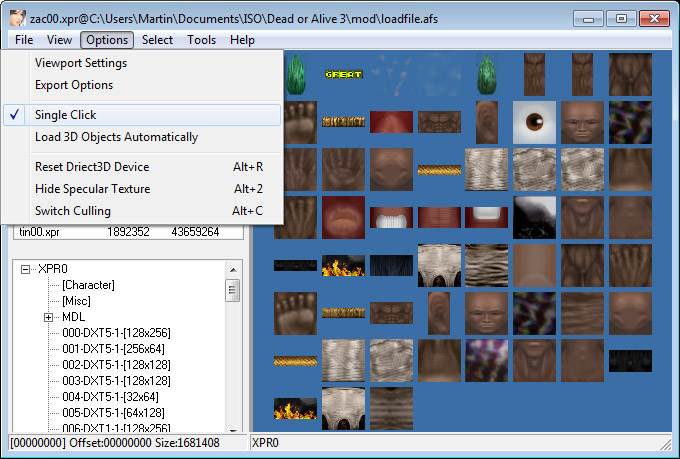Select the red lips mouth texture thumbnail
This screenshot has width=680, height=459.
pos(343,217)
